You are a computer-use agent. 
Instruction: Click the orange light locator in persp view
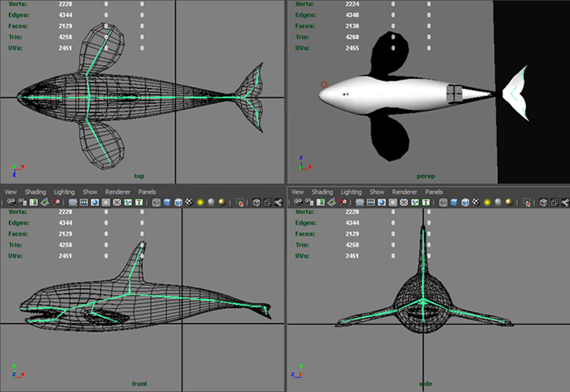click(x=324, y=85)
